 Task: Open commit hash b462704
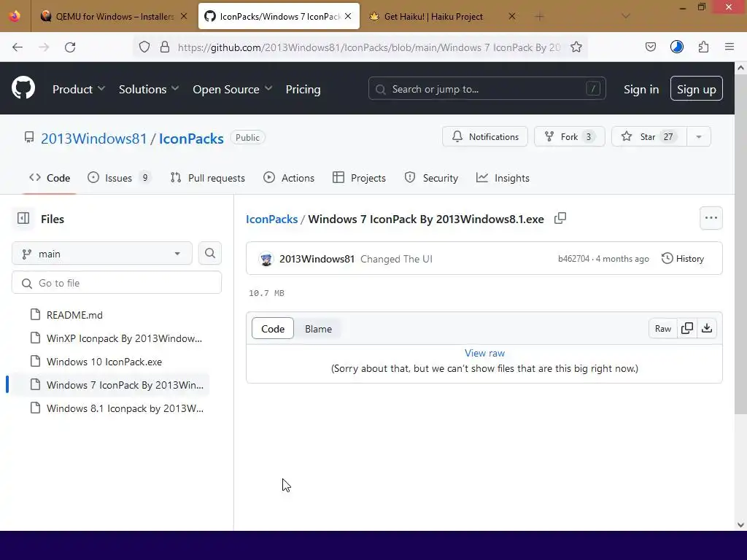(573, 259)
